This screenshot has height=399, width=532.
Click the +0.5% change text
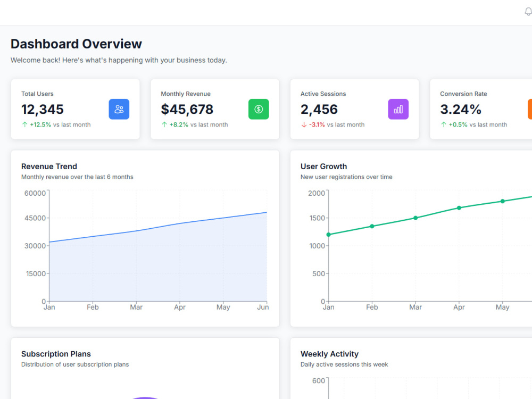click(458, 124)
